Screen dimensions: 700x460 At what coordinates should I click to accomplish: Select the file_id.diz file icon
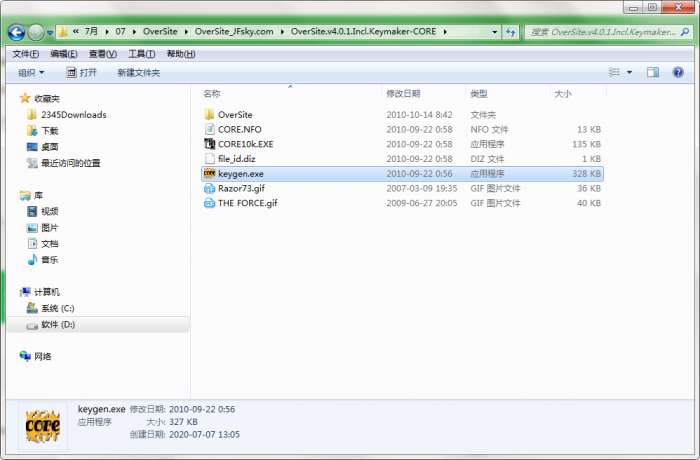pyautogui.click(x=209, y=159)
